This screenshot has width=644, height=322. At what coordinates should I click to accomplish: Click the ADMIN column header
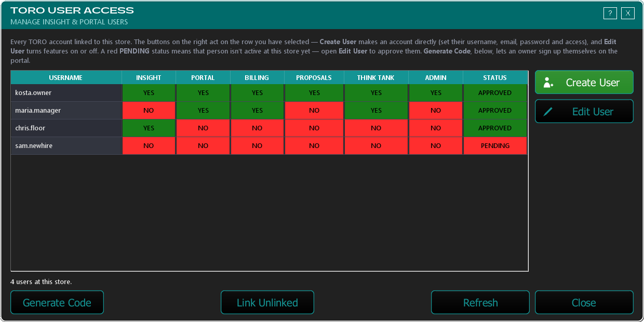click(x=436, y=77)
